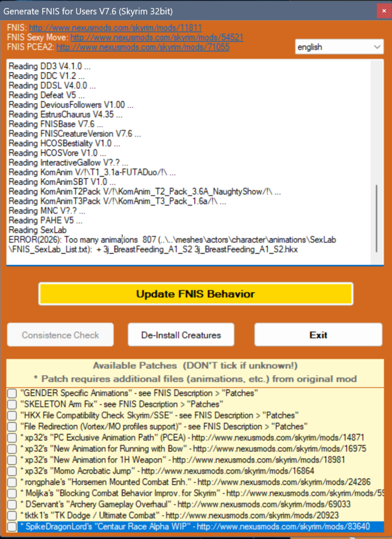This screenshot has width=392, height=539.
Task: Click the 'Reading FNISBase V7.6' log line
Action: (x=56, y=124)
